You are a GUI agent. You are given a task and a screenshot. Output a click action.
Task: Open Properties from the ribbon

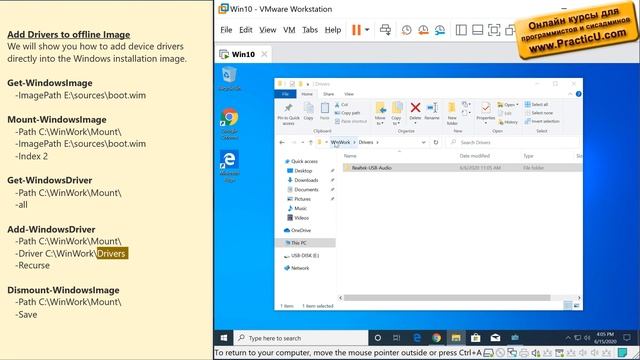click(x=485, y=113)
